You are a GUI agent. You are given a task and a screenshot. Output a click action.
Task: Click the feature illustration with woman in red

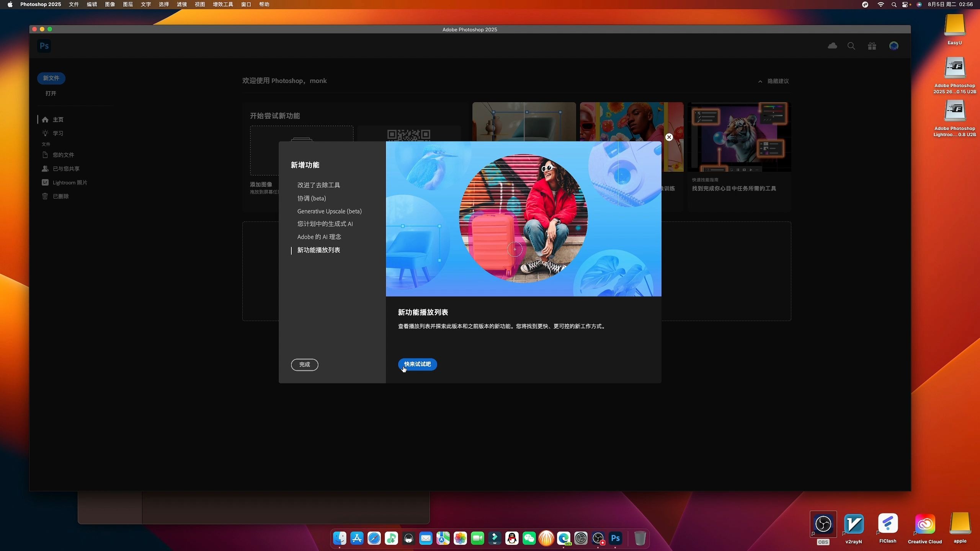(523, 219)
